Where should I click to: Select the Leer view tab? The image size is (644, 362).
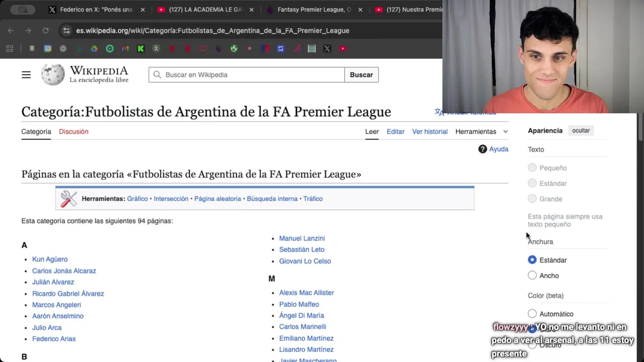tap(372, 132)
